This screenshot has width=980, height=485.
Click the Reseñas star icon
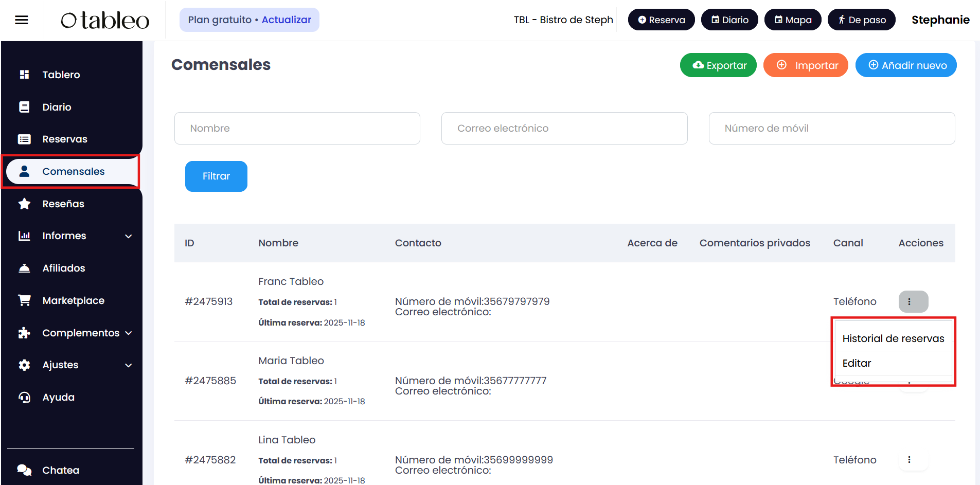(24, 204)
